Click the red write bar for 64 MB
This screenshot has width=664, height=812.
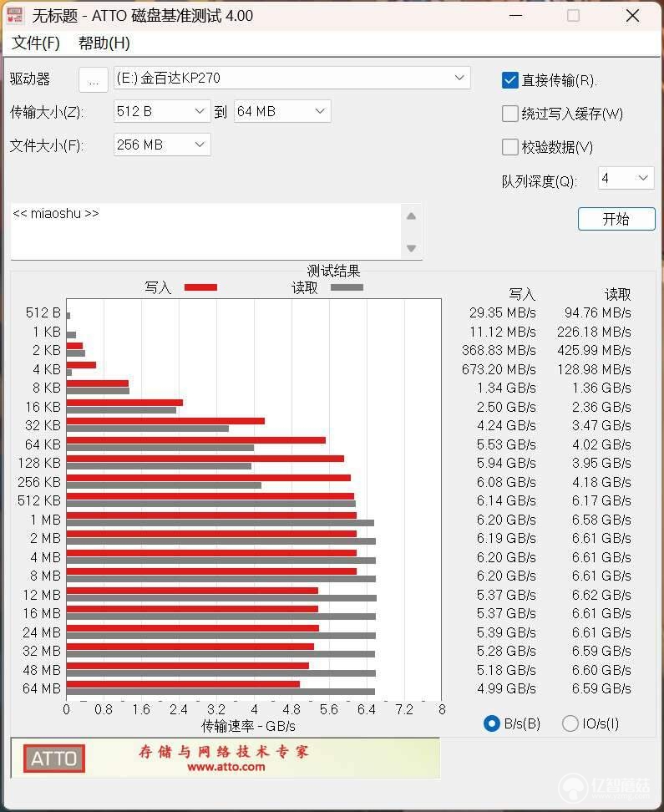coord(183,684)
